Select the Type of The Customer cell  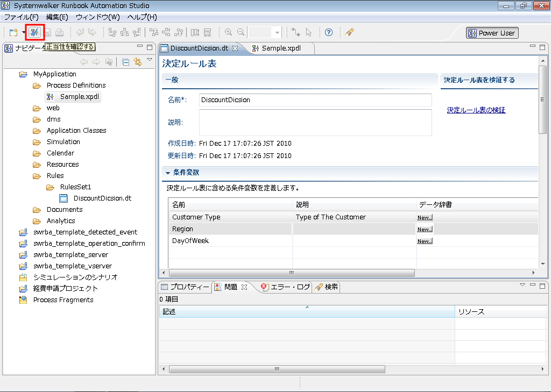pyautogui.click(x=354, y=217)
